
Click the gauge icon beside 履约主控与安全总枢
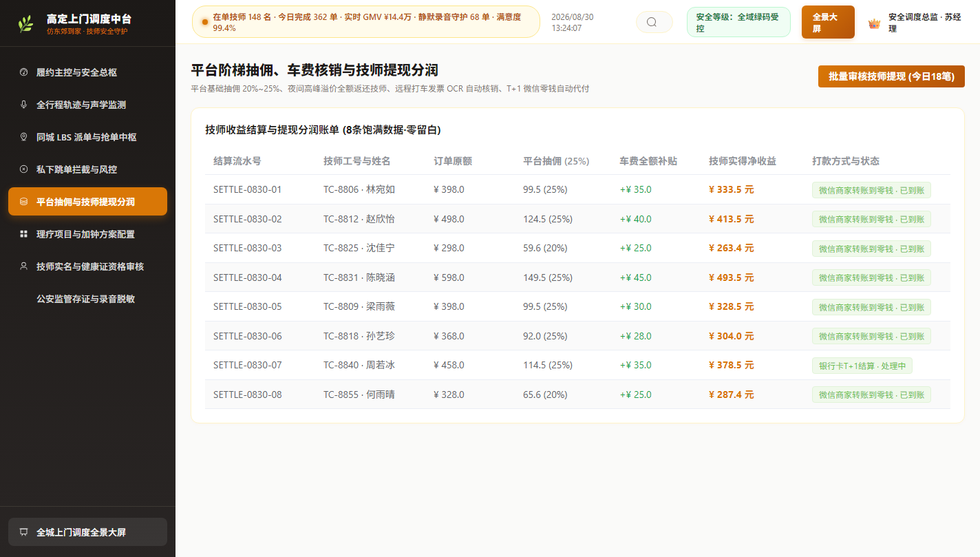pos(23,72)
